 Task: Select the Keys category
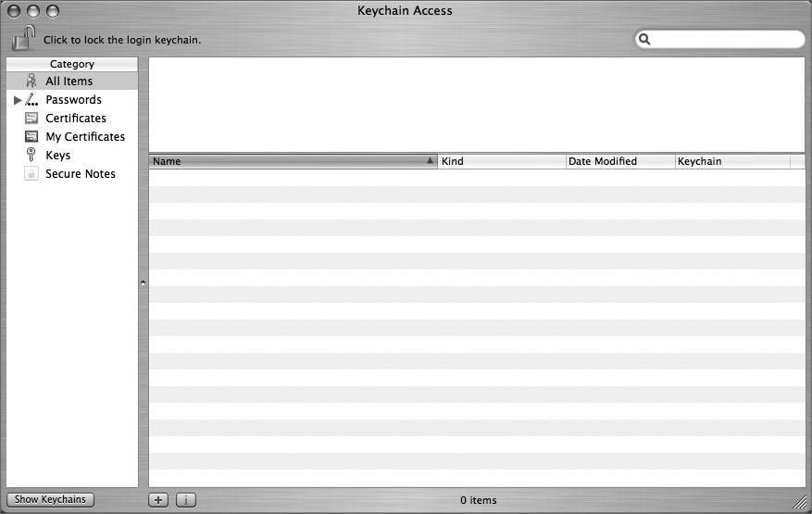click(x=72, y=156)
